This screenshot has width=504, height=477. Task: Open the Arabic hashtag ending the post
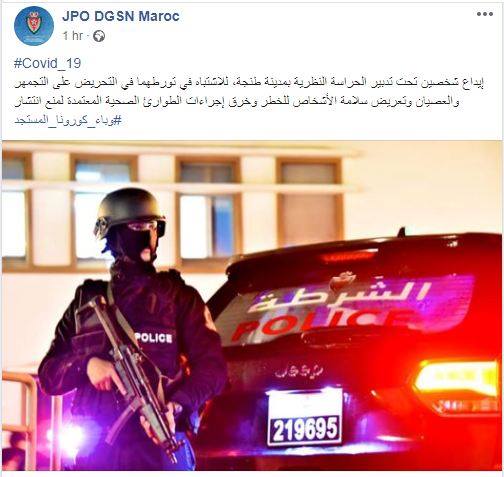(68, 121)
